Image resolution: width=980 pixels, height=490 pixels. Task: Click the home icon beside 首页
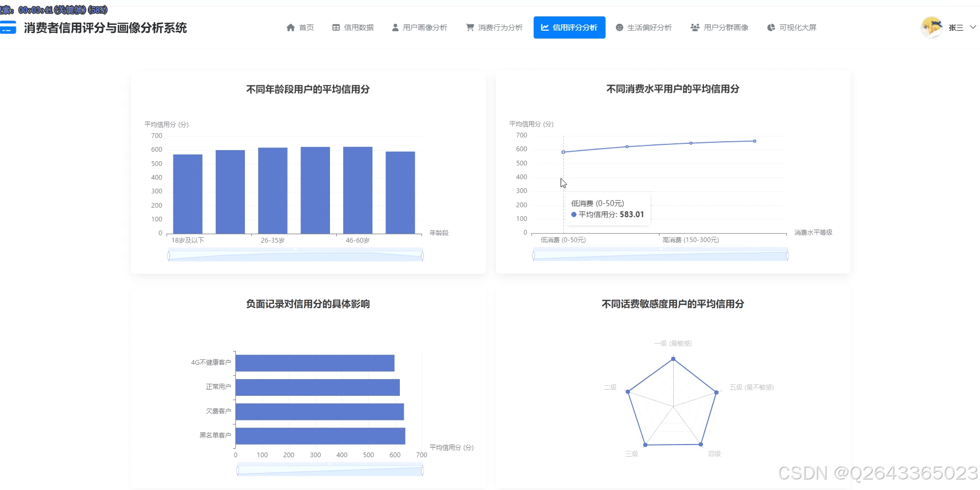[x=289, y=27]
